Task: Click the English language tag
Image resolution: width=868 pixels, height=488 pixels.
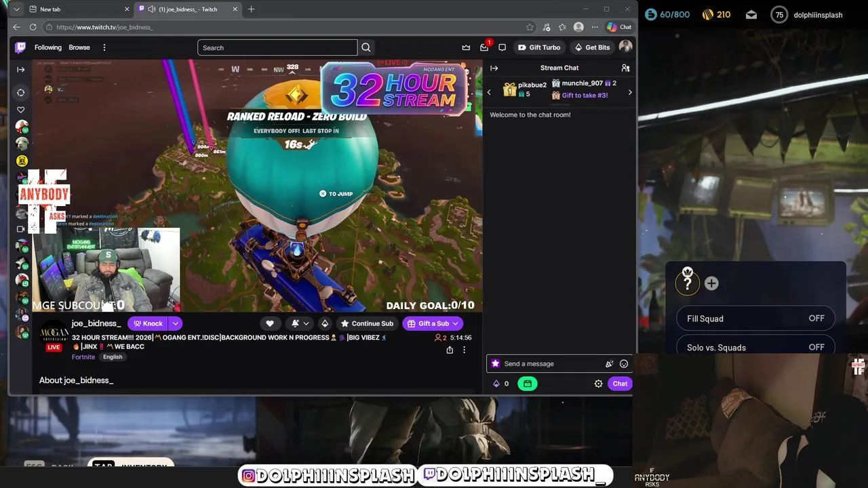Action: click(113, 357)
